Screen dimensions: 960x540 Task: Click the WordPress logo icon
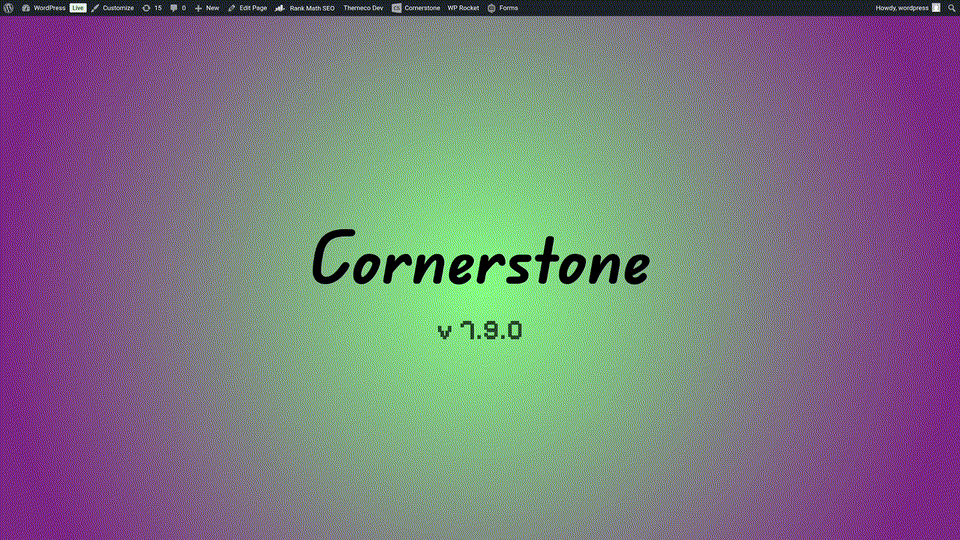click(8, 8)
